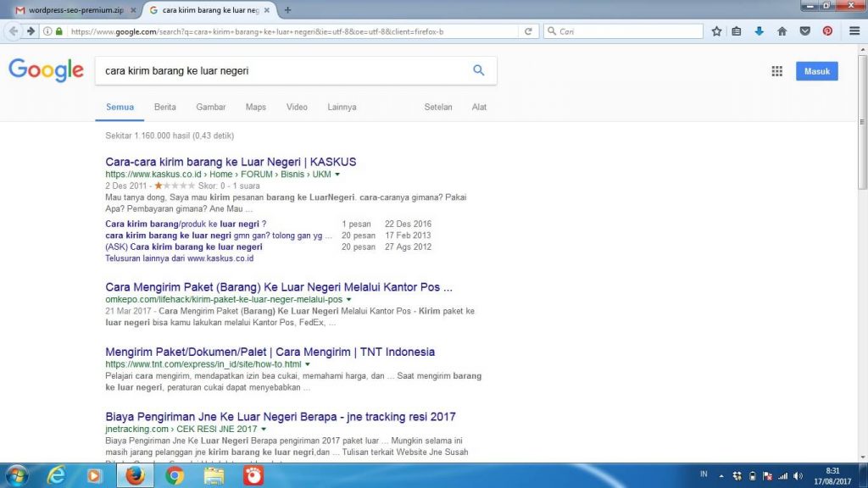Click the volume speaker tray icon

click(x=798, y=476)
